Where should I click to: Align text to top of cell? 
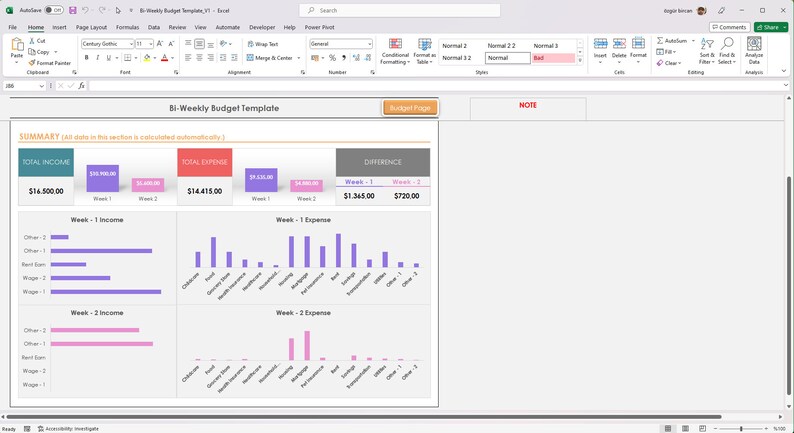[x=188, y=44]
